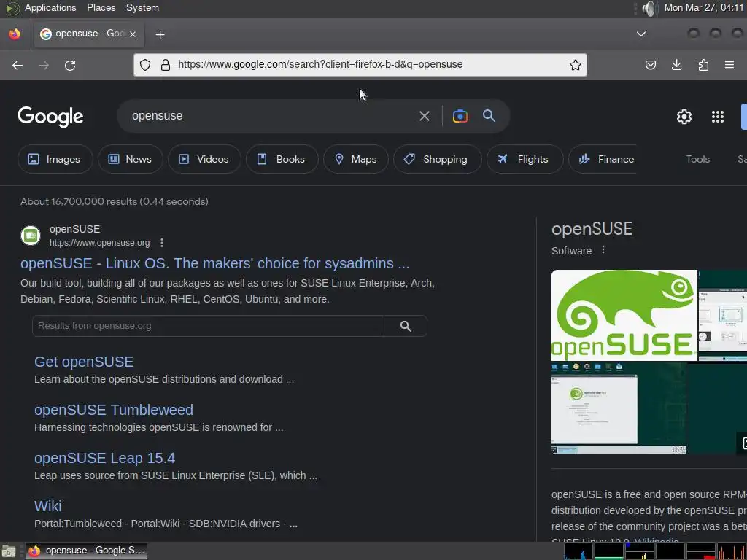Viewport: 747px width, 560px height.
Task: Switch to the Finance filter
Action: click(x=603, y=159)
